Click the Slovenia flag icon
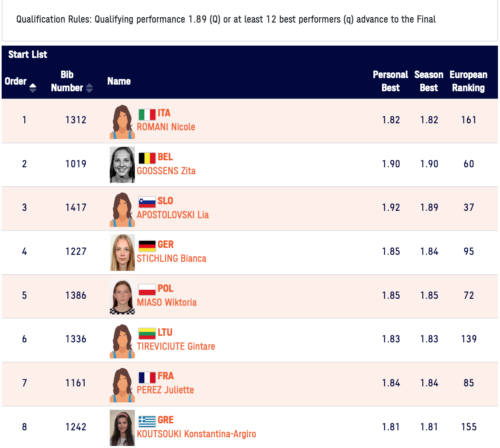Image resolution: width=500 pixels, height=448 pixels. pos(147,202)
